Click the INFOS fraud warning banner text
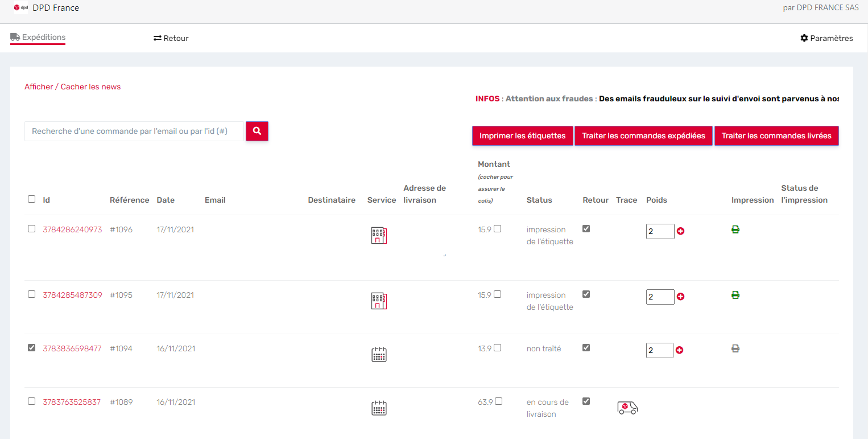This screenshot has height=439, width=868. pos(657,99)
